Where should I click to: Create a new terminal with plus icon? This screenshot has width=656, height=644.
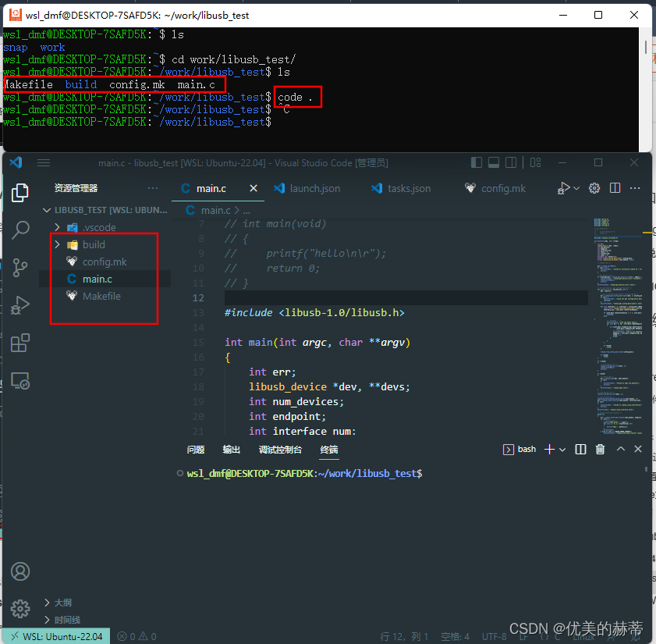coord(549,450)
